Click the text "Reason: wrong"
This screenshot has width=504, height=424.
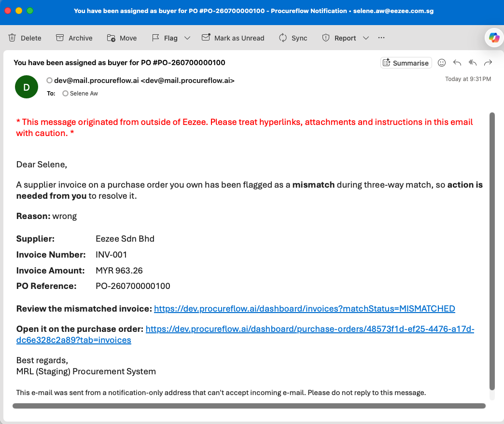(x=47, y=216)
